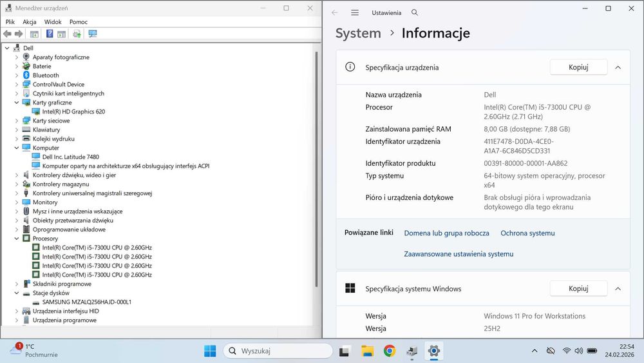Open weather widget showing 1°C

click(x=33, y=351)
